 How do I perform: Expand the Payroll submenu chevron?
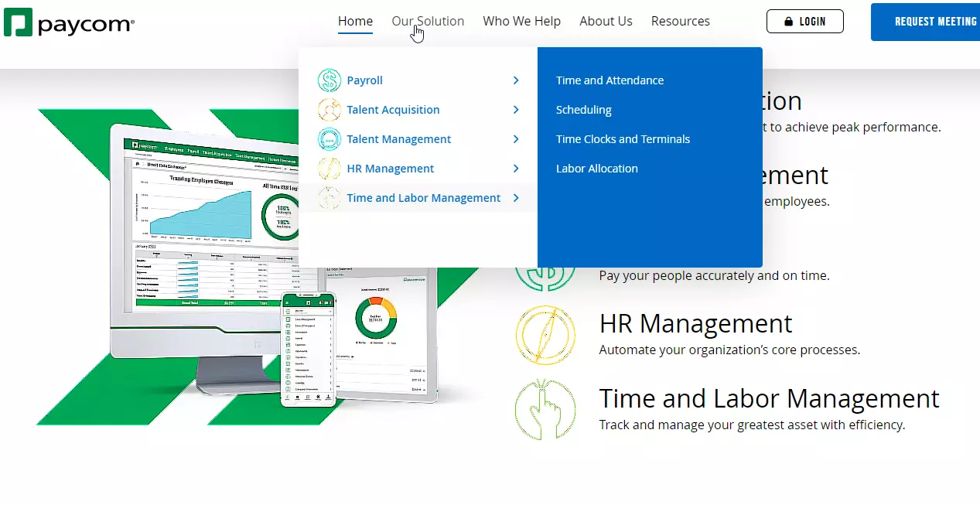pos(516,80)
